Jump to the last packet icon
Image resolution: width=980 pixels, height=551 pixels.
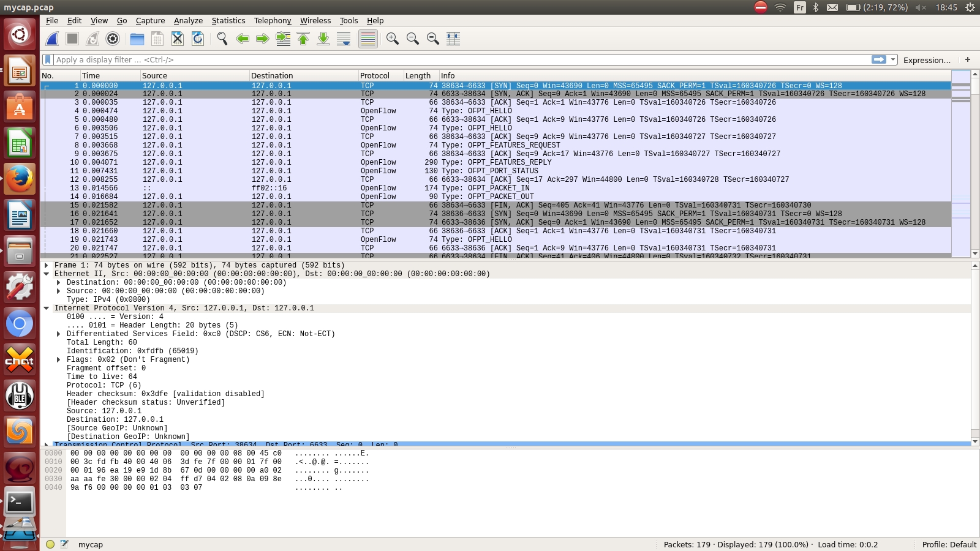323,39
